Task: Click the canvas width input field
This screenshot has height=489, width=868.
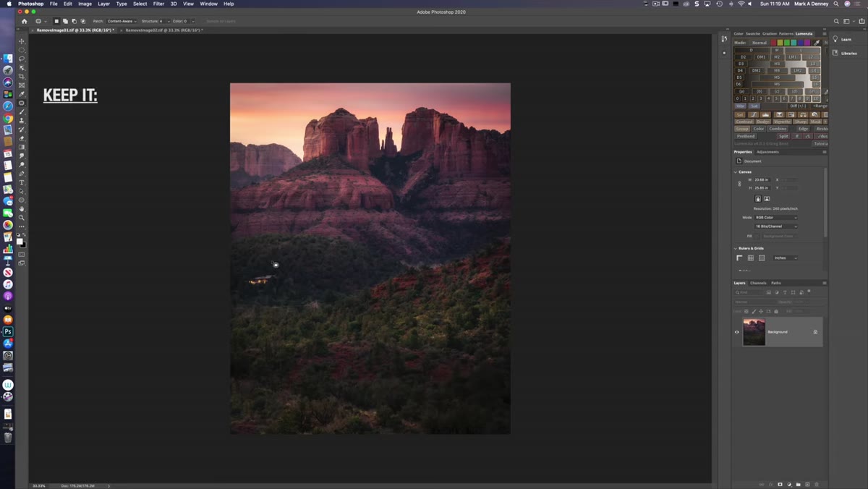Action: [x=762, y=180]
